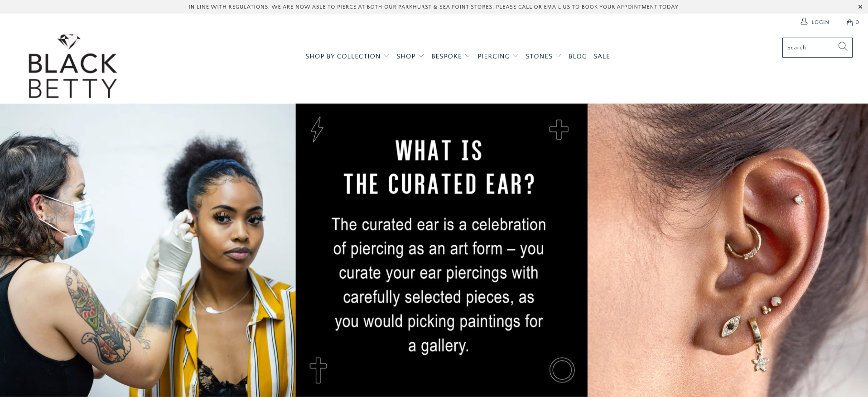Go to the Blog page
This screenshot has height=397, width=868.
578,56
